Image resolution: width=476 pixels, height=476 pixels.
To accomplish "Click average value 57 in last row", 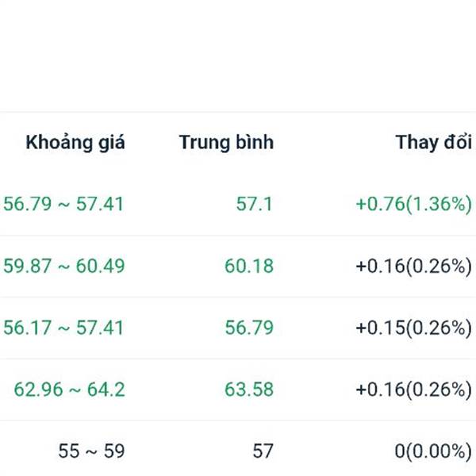I will (263, 451).
